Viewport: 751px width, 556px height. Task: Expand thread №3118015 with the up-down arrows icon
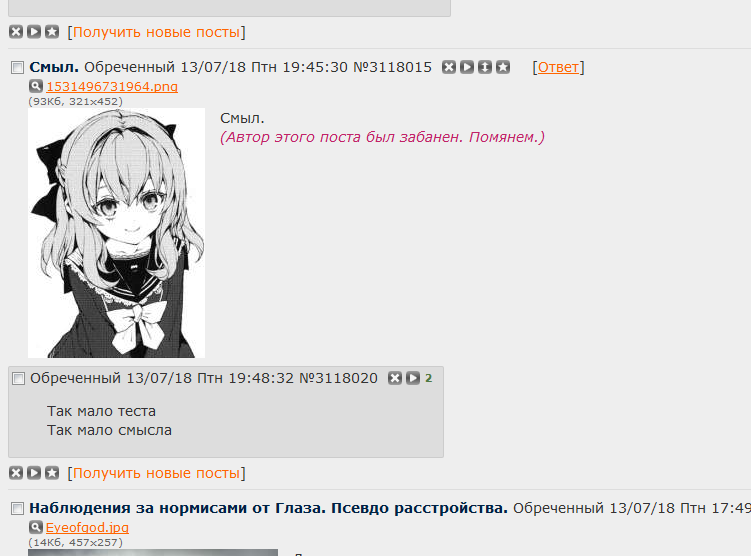[x=485, y=67]
